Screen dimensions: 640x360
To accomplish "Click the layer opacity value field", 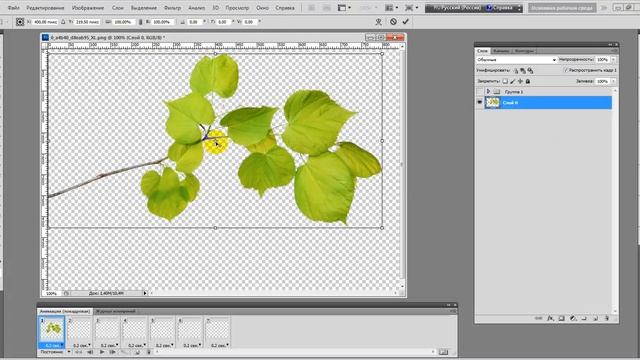I will [x=602, y=60].
